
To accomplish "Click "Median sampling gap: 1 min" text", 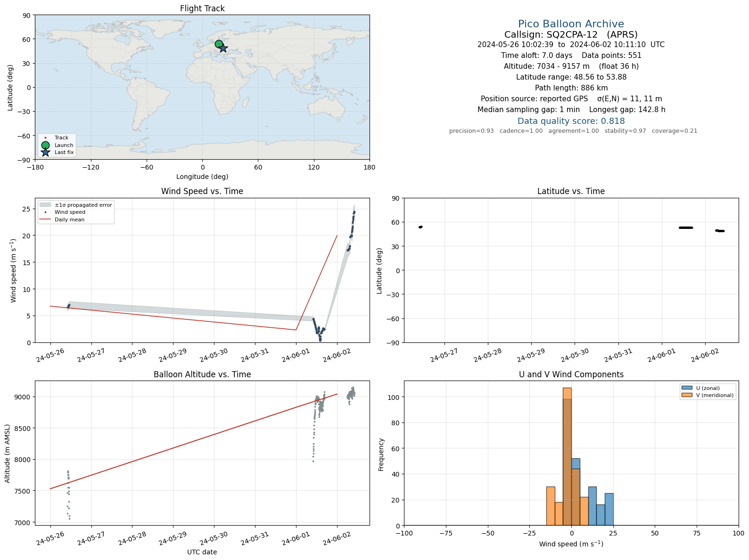I will coord(528,110).
